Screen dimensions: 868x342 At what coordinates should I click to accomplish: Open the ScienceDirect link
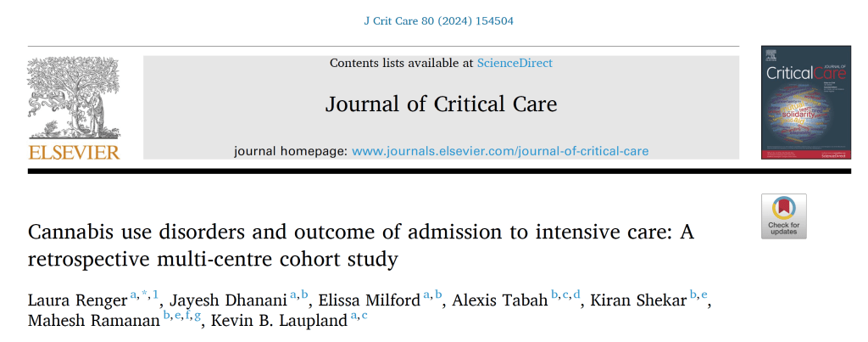click(515, 63)
